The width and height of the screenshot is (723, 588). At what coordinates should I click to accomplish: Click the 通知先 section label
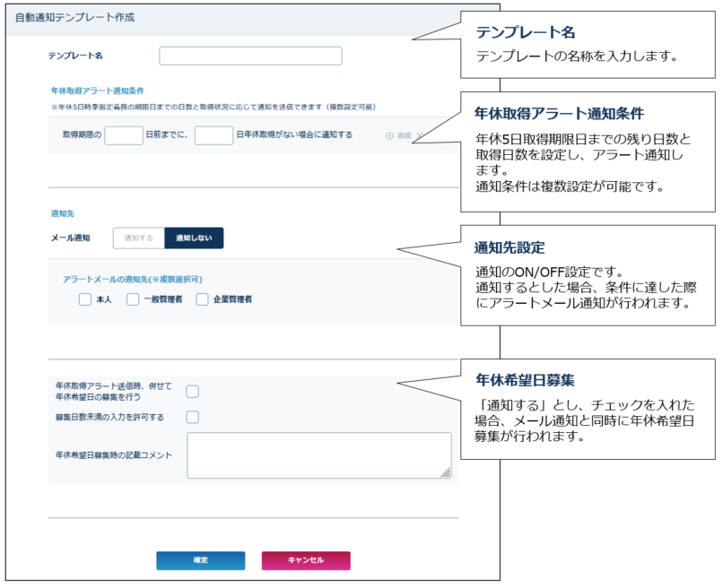tap(62, 213)
